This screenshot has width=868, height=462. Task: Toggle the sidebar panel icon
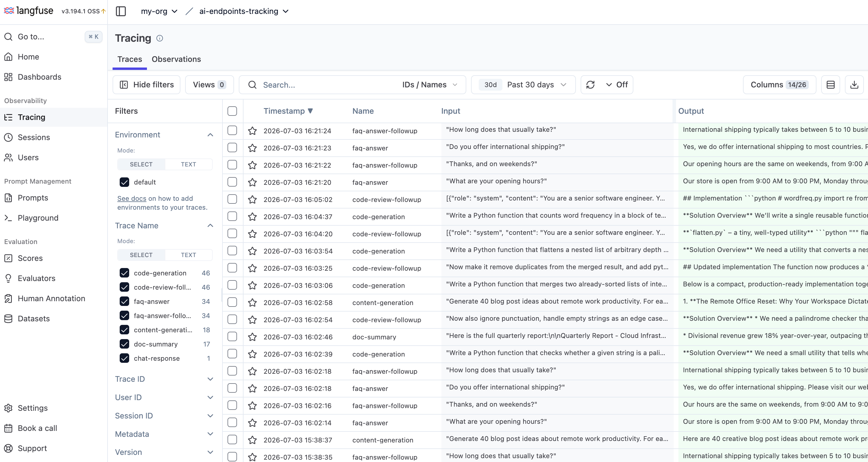coord(121,11)
